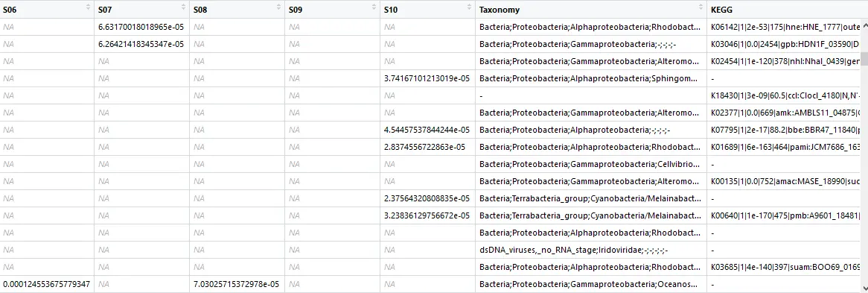Click the KEGG cell starting with K01689
Screen dimensions: 868x293
coord(785,147)
